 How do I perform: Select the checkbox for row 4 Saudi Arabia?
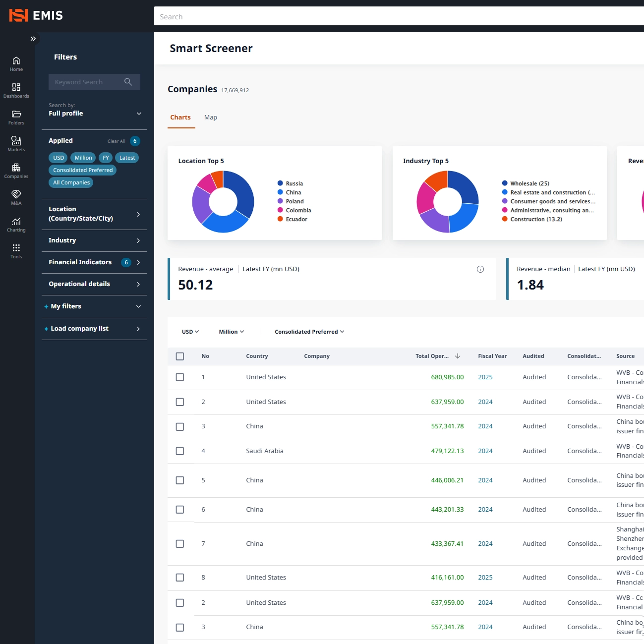point(180,451)
